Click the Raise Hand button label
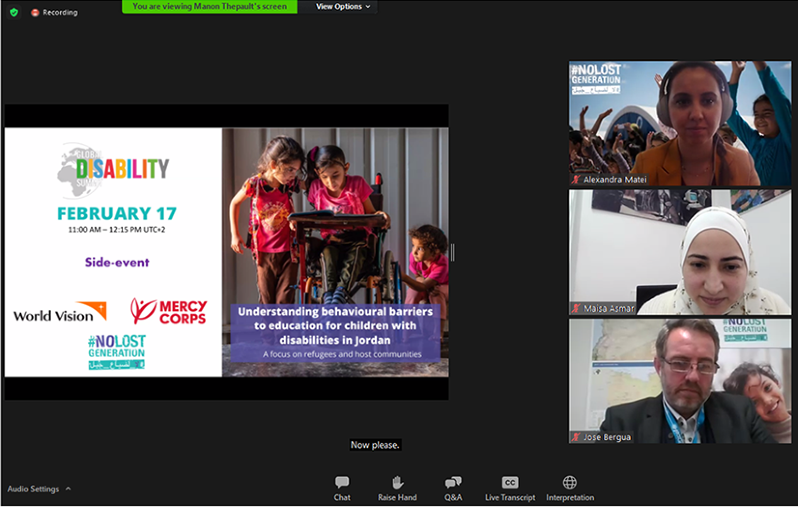 tap(397, 498)
